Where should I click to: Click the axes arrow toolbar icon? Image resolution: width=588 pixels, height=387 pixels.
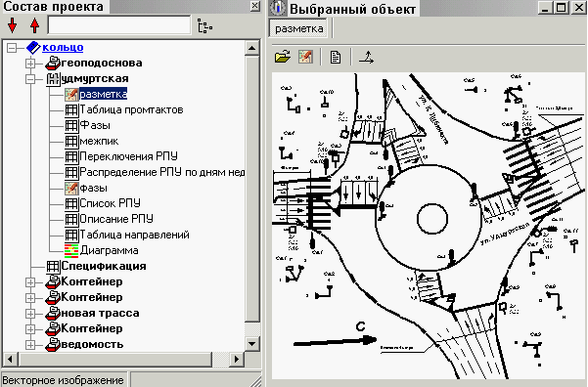366,57
